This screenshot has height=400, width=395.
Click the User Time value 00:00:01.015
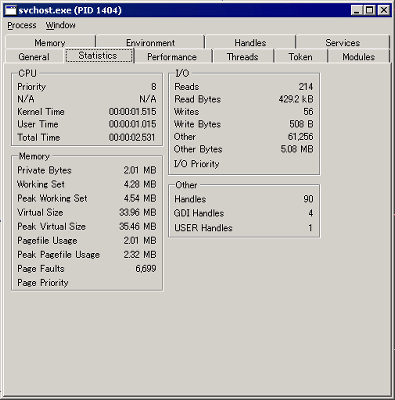(x=132, y=124)
